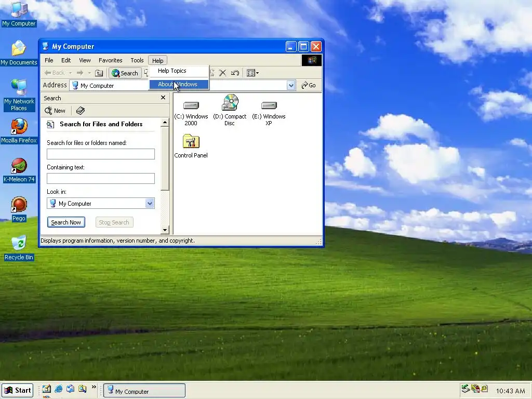This screenshot has height=399, width=532.
Task: Expand the 'Look in' dropdown
Action: (150, 203)
